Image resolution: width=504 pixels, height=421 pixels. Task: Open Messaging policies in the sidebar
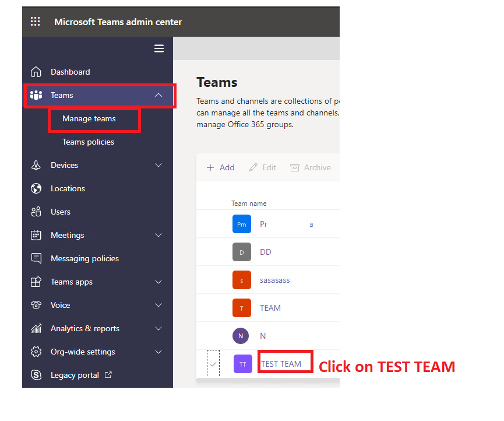click(x=85, y=258)
